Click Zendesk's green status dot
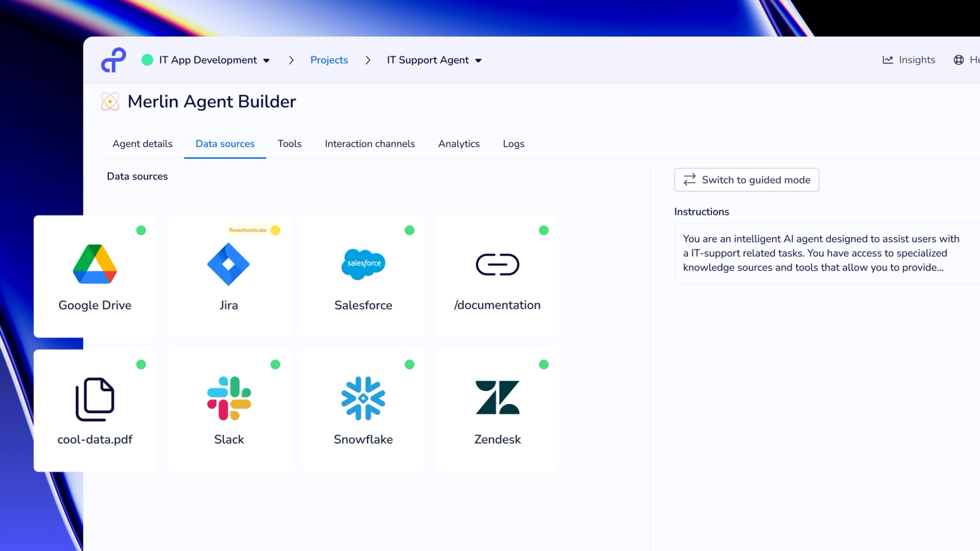Image resolution: width=980 pixels, height=551 pixels. [544, 364]
